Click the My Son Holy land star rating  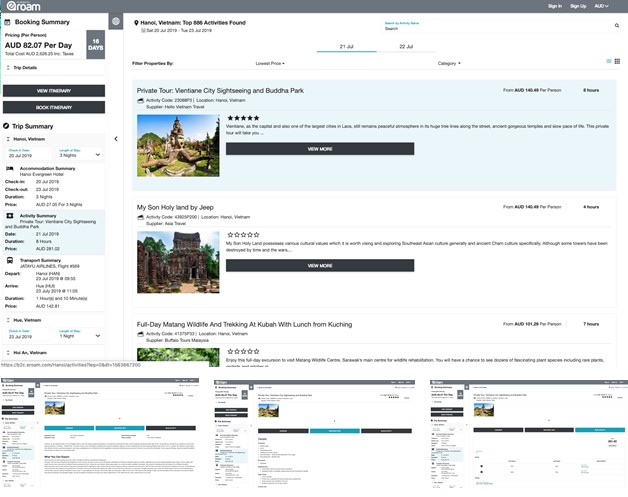pos(243,235)
